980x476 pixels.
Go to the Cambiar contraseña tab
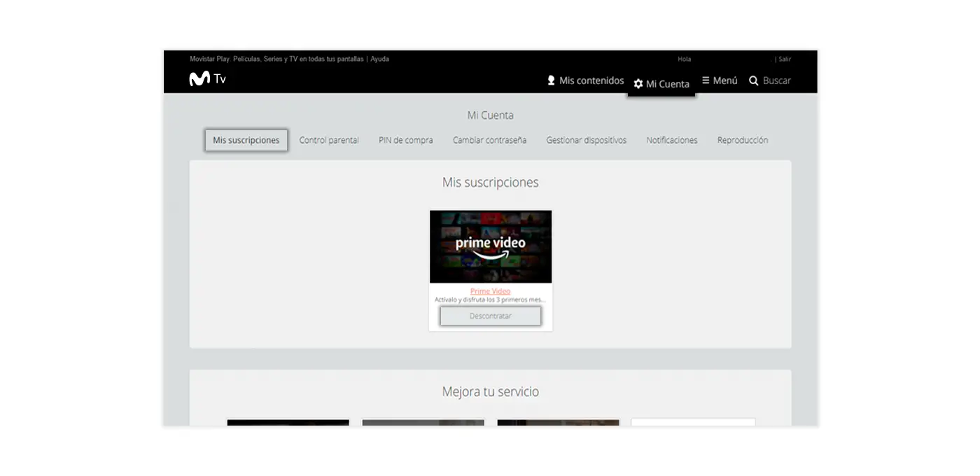coord(489,140)
